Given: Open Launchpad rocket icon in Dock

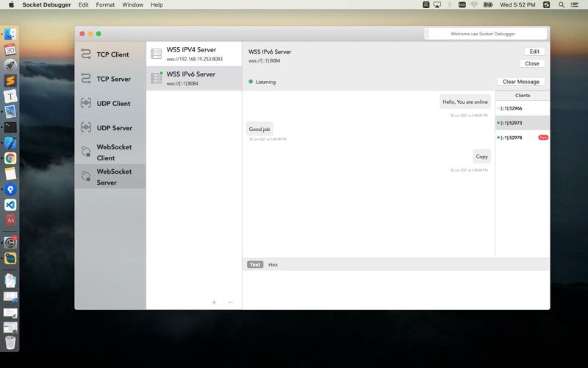Looking at the screenshot, I should click(x=10, y=65).
